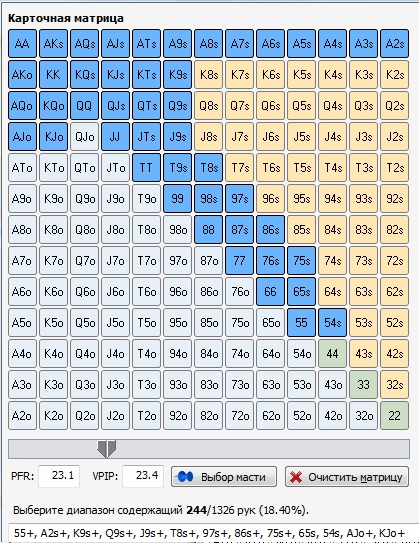The width and height of the screenshot is (419, 543).
Task: Deselect the 65s hand cell
Action: click(x=301, y=292)
